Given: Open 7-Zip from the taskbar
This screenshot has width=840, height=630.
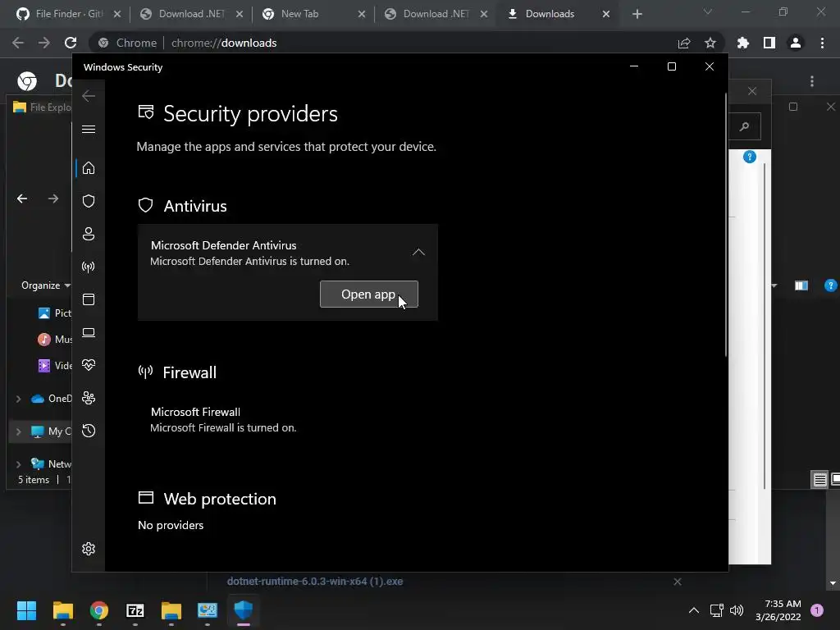Looking at the screenshot, I should (135, 610).
